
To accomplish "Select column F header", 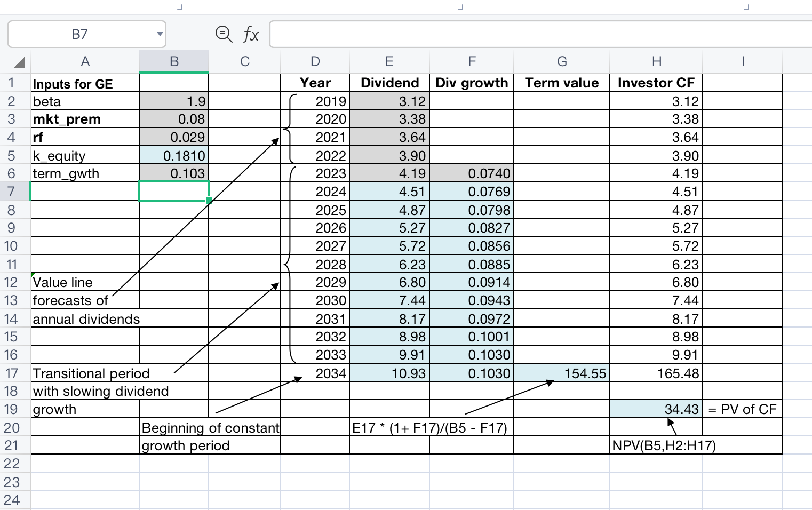I will point(472,62).
